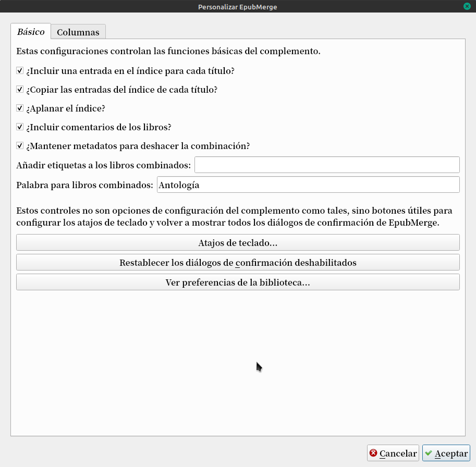
Task: Click the label Palabra para libros combinados
Action: pyautogui.click(x=84, y=185)
